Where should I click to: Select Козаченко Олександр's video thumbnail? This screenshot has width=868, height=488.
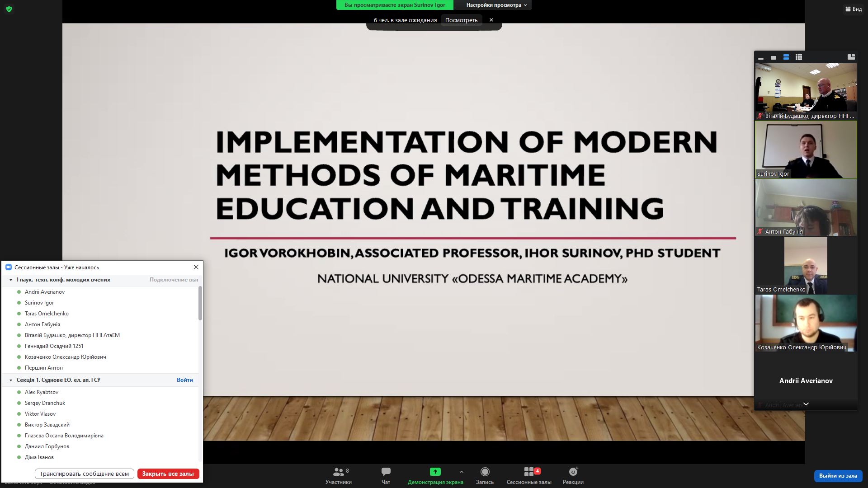tap(806, 323)
